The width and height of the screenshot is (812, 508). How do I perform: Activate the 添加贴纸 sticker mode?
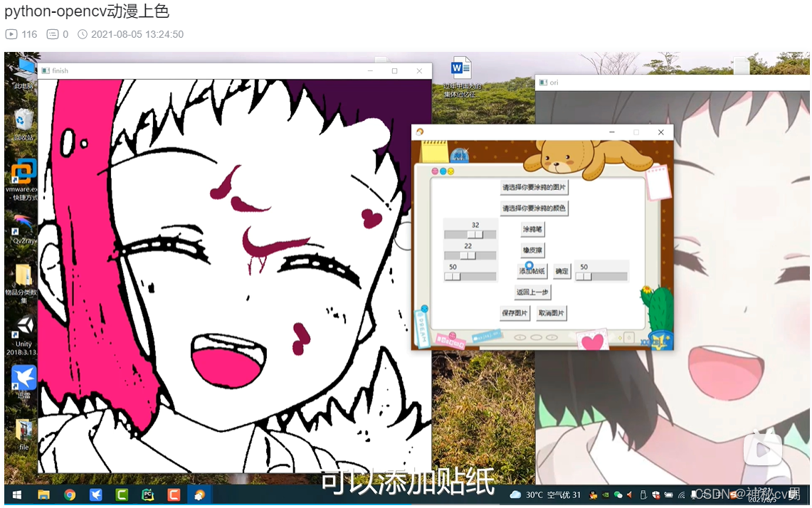[x=532, y=270]
